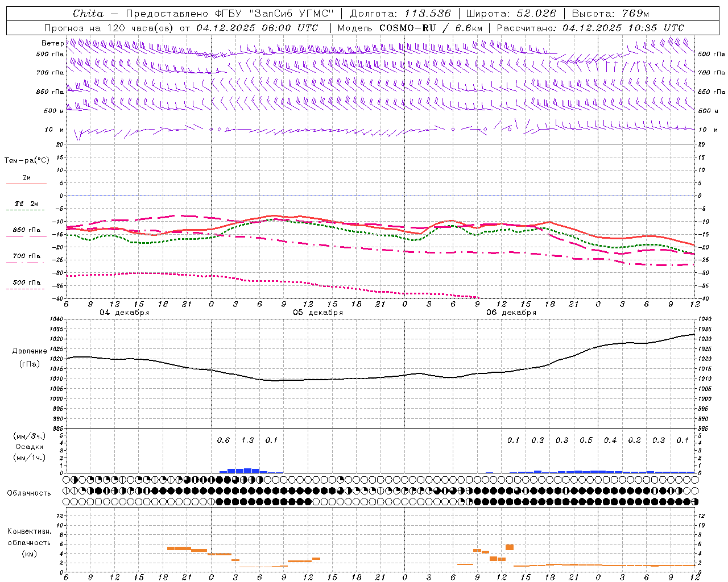The height and width of the screenshot is (582, 728).
Task: Click the "1.3" precipitation total value
Action: coord(247,440)
